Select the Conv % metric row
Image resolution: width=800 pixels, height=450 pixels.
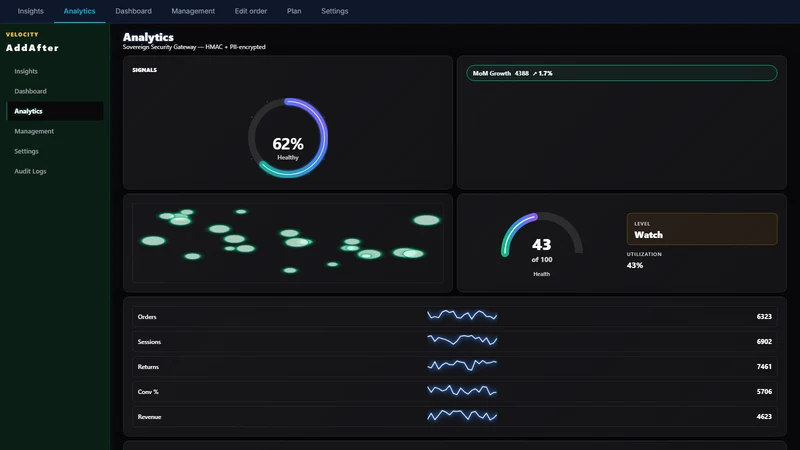455,391
